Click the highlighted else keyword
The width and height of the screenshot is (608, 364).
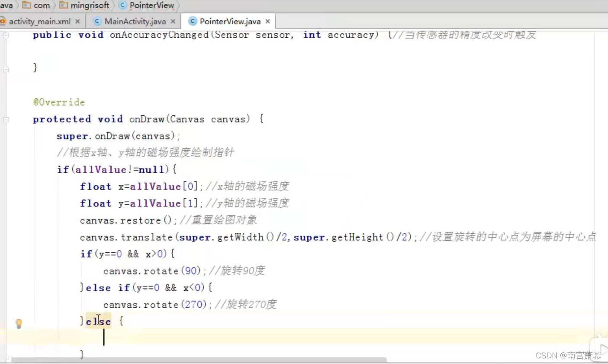tap(98, 321)
